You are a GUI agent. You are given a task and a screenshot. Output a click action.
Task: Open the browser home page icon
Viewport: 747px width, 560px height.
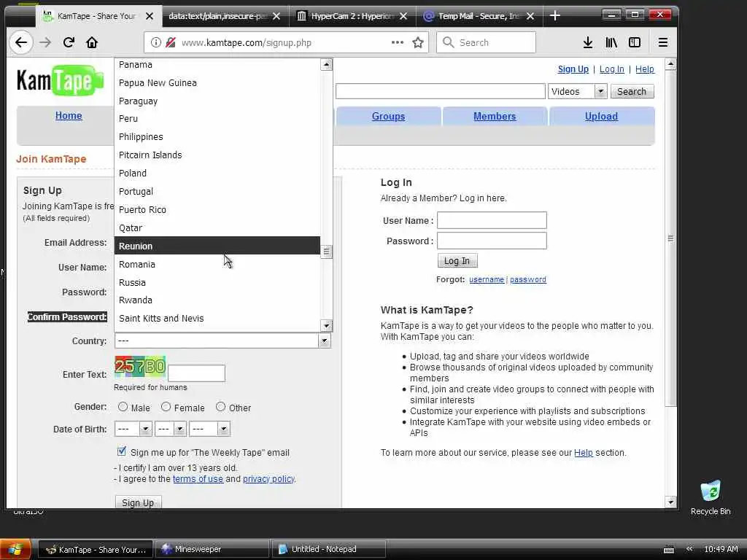[92, 42]
